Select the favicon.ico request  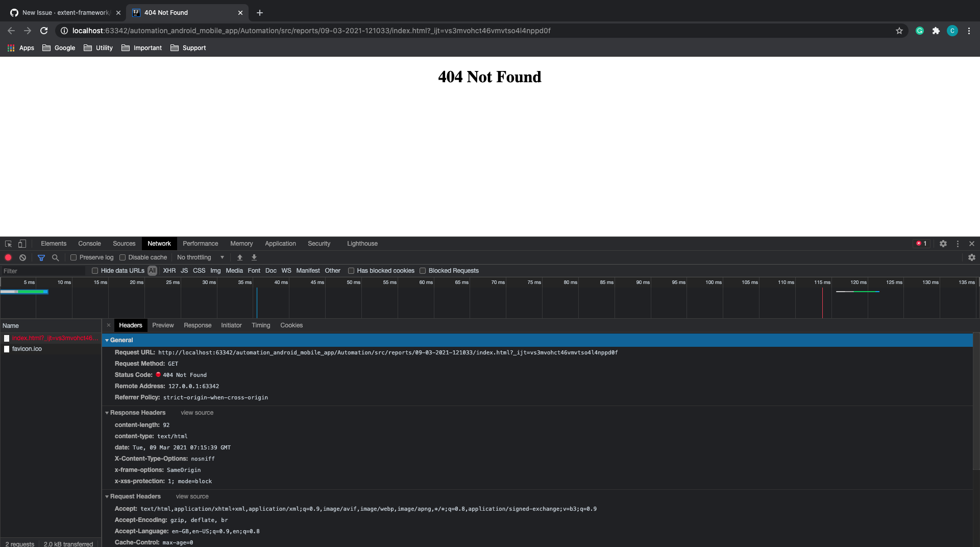point(51,349)
